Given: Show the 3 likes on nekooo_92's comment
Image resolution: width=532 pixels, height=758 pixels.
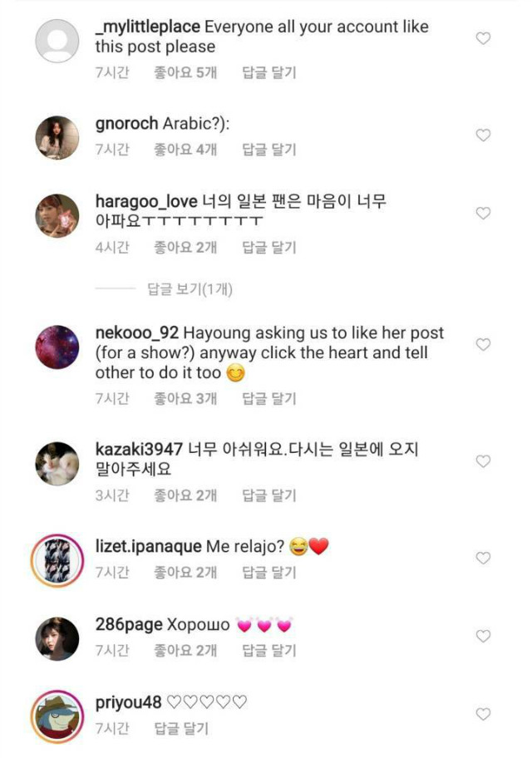Looking at the screenshot, I should (x=185, y=399).
